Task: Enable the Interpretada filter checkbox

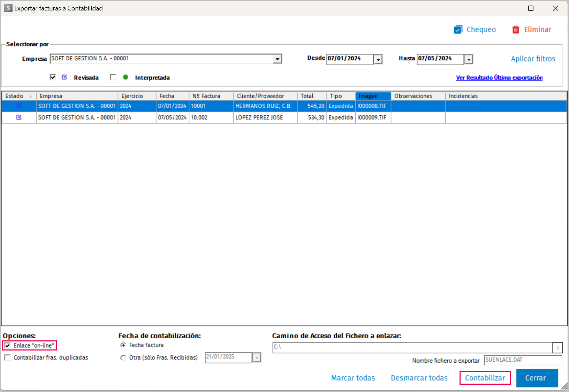Action: click(113, 77)
